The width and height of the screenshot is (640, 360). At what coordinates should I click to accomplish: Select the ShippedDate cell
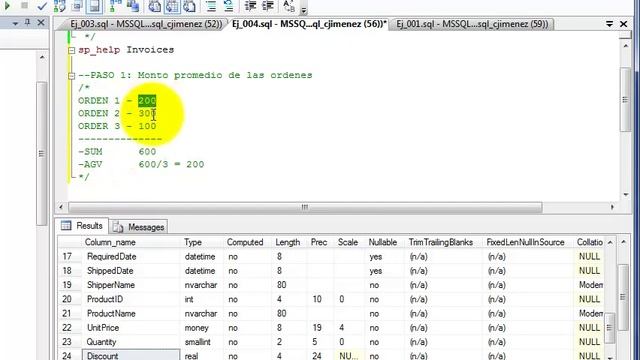(131, 271)
